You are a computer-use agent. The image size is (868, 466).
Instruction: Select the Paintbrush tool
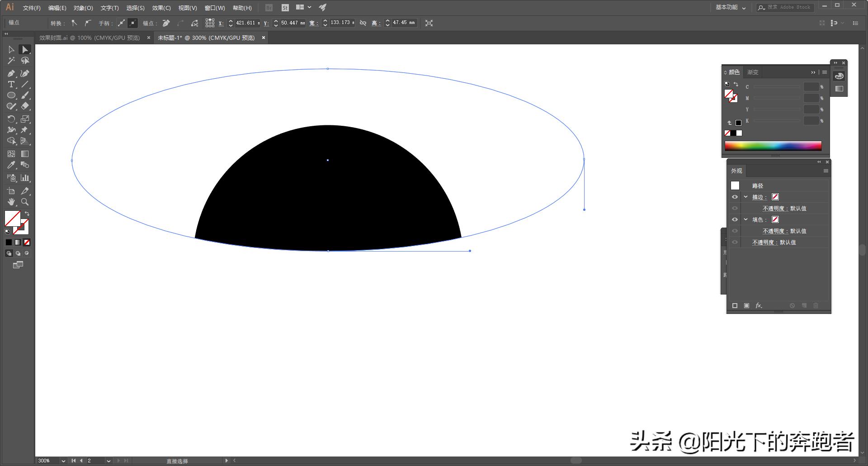click(x=25, y=95)
